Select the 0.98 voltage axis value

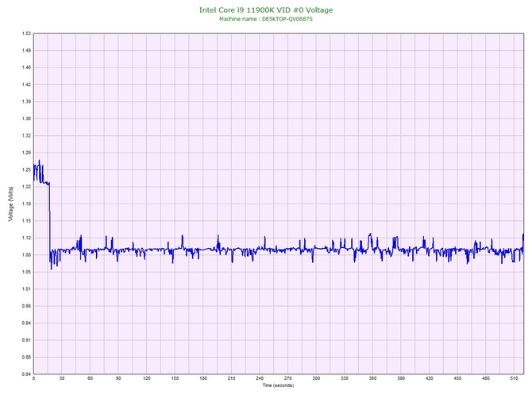pos(26,306)
